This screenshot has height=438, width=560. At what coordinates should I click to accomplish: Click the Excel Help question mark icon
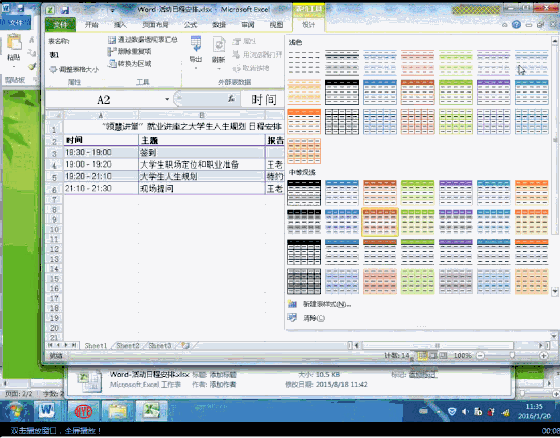[x=516, y=25]
